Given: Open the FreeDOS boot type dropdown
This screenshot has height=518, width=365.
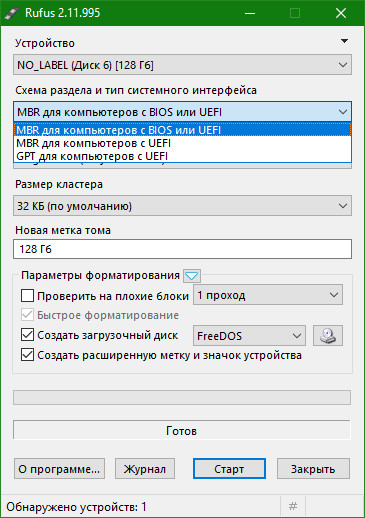Looking at the screenshot, I should 249,336.
